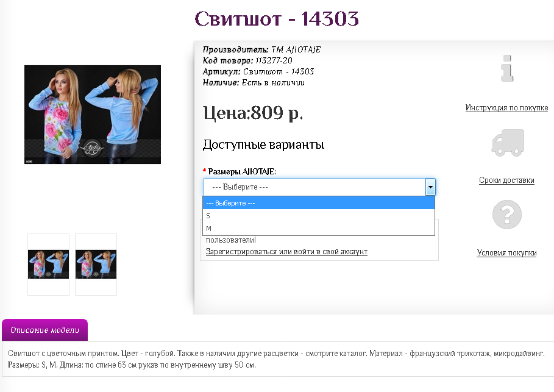Open the Сроки доставки link
The height and width of the screenshot is (392, 554).
(x=506, y=180)
